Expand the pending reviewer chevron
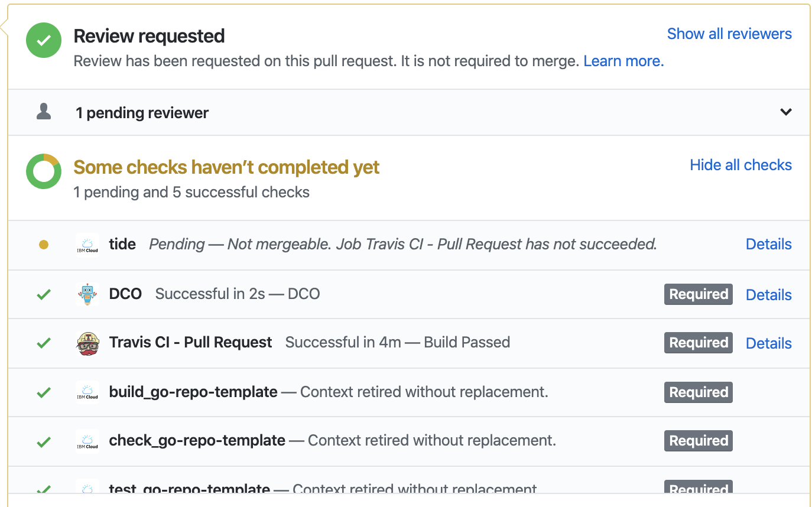Image resolution: width=812 pixels, height=507 pixels. [x=785, y=112]
